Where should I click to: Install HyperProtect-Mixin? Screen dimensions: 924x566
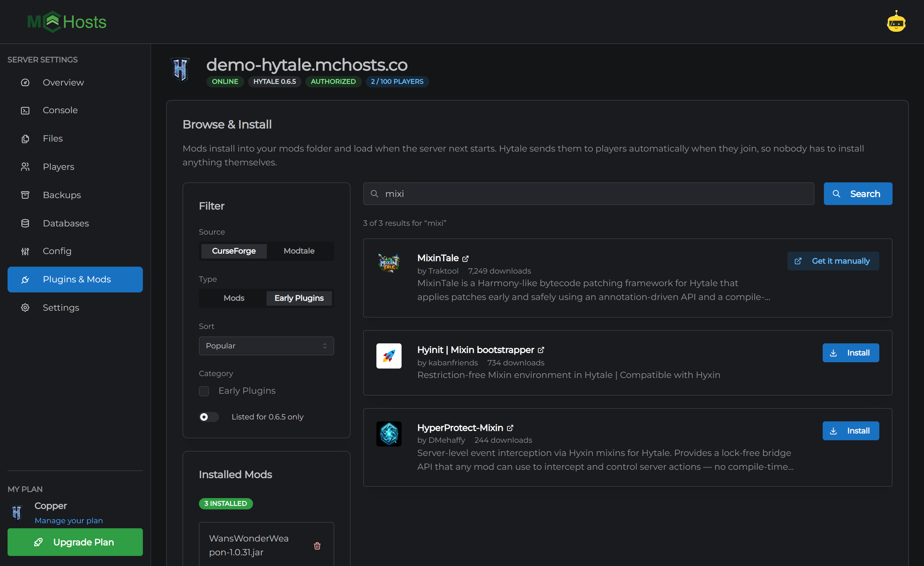[x=850, y=431]
